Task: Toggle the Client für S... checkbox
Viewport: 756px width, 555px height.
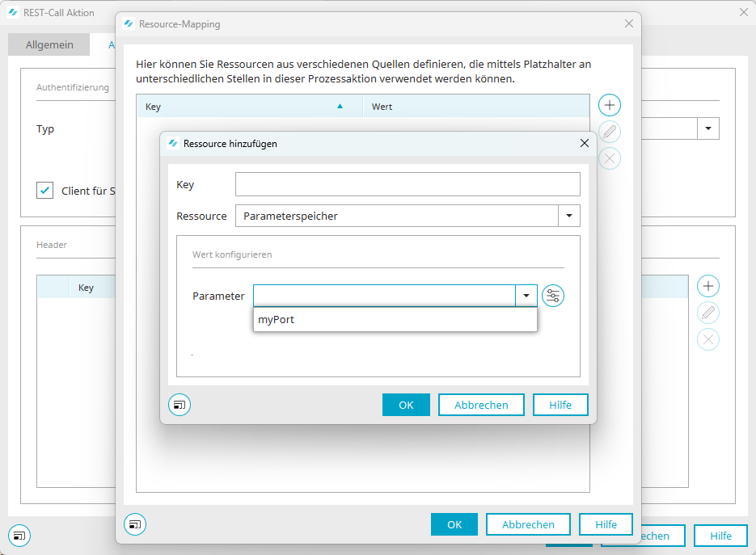Action: (45, 191)
